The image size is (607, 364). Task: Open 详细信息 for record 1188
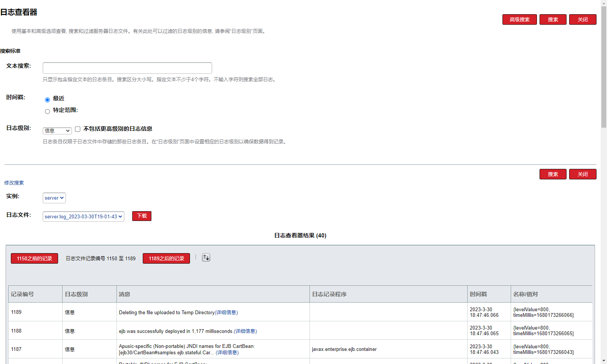pos(245,331)
